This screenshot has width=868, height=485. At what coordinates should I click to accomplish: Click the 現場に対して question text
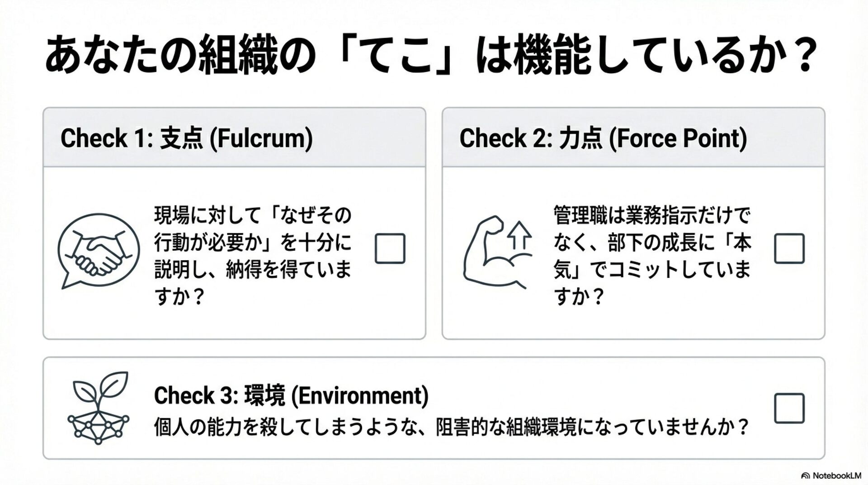pos(252,256)
